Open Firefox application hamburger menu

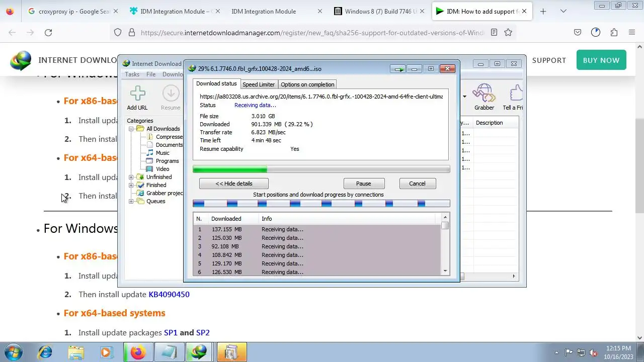632,32
